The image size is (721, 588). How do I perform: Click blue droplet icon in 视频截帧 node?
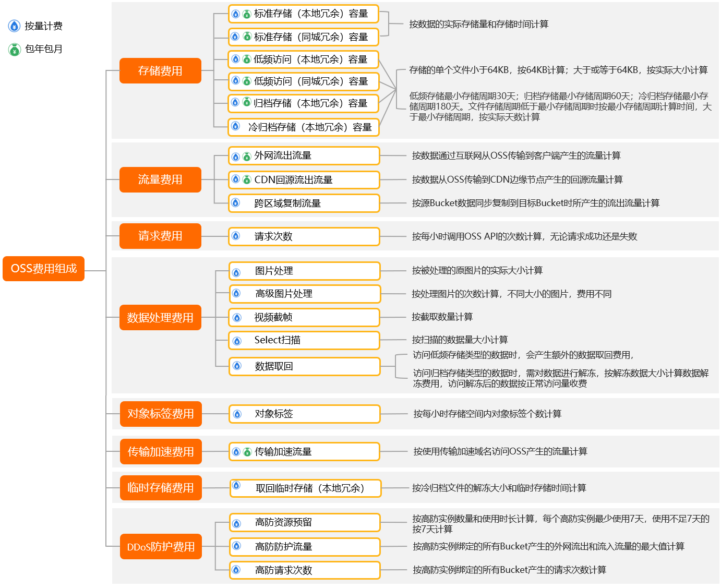coord(237,317)
